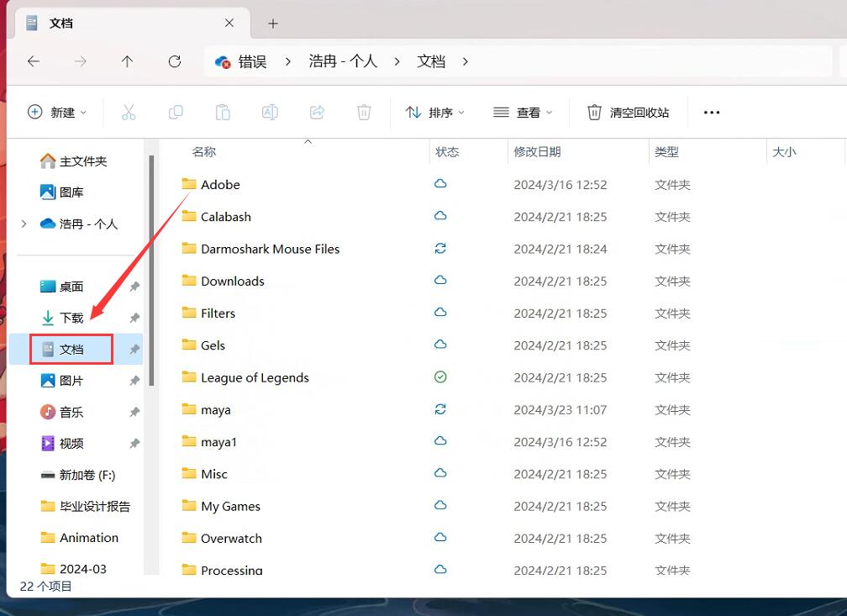Open the 查看 view options dropdown

click(x=523, y=112)
